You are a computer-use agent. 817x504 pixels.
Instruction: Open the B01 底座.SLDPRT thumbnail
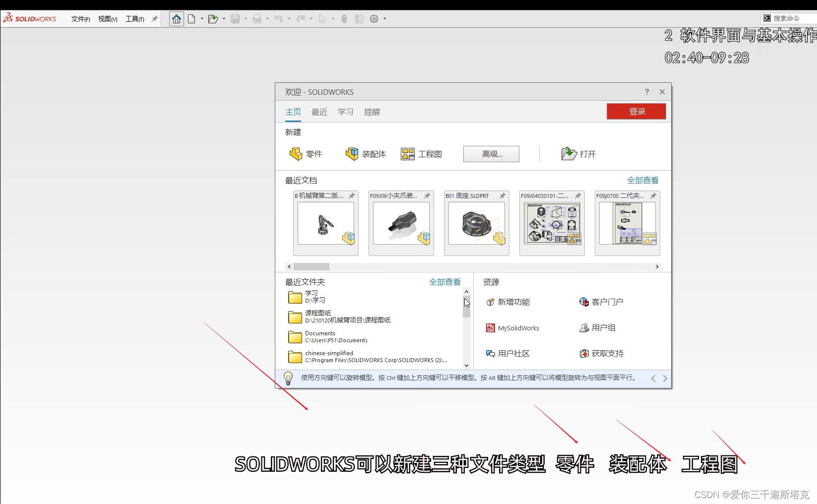pos(477,223)
